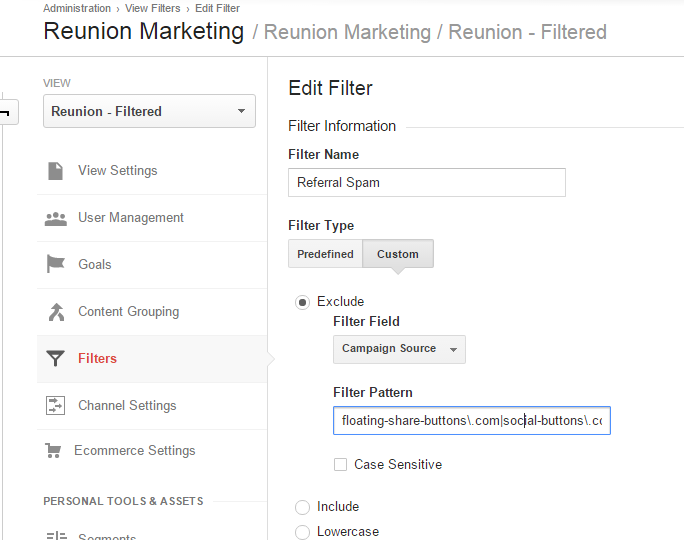Click the Edit Filter breadcrumb

tap(217, 8)
